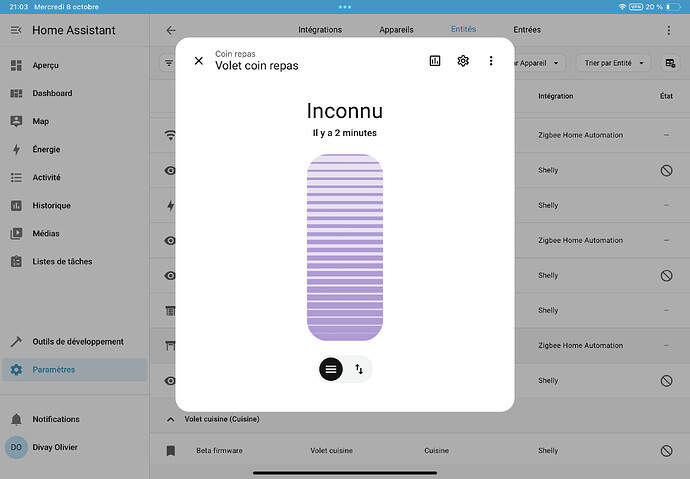Open Paramètres in the sidebar
690x479 pixels.
coord(74,369)
